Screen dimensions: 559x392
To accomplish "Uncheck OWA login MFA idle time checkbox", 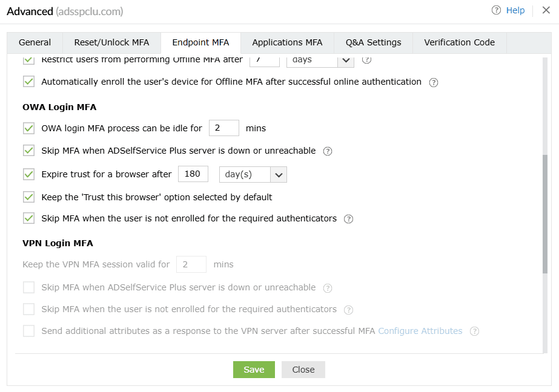I will pos(28,128).
